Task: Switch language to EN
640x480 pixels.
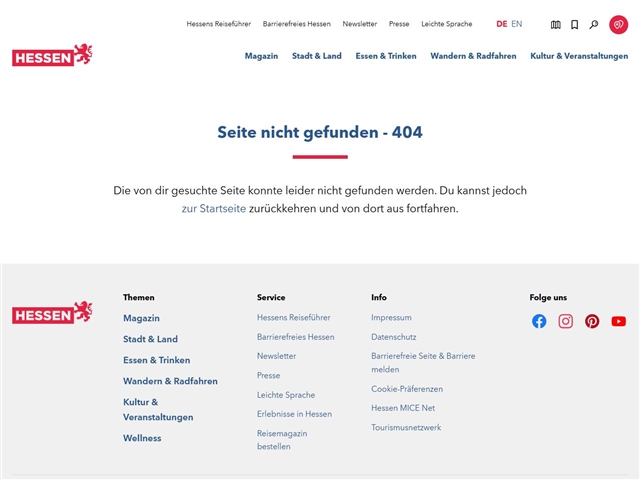Action: (516, 24)
